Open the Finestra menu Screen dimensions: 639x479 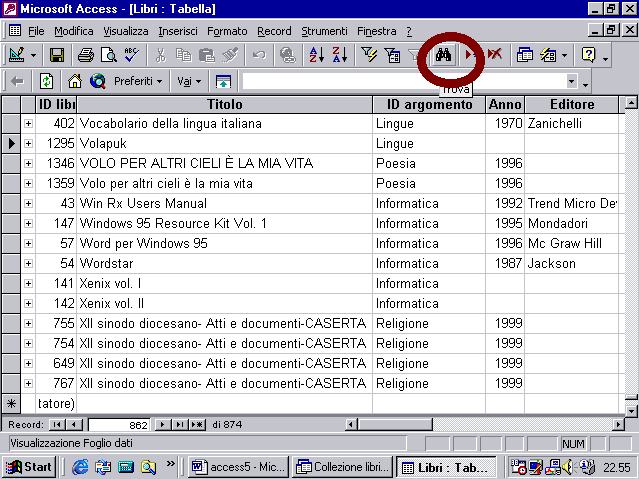click(x=377, y=31)
